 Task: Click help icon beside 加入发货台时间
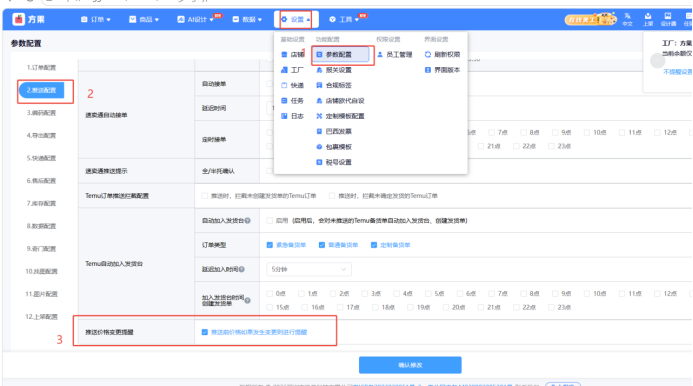click(x=248, y=300)
